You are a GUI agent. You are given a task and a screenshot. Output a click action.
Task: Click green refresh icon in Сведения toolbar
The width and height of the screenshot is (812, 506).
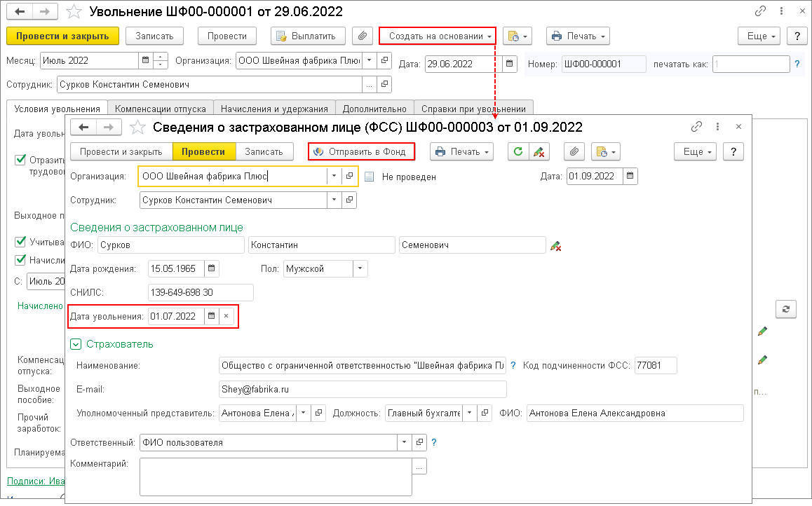[x=518, y=151]
